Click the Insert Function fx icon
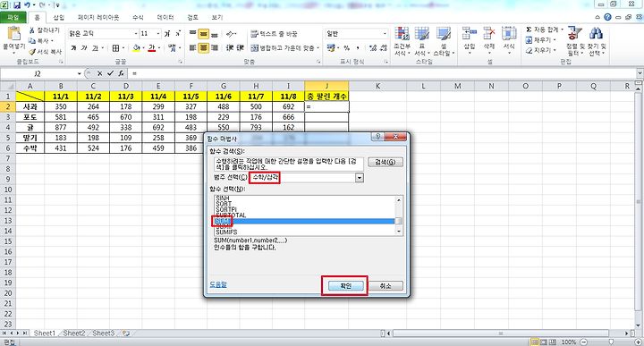Image resolution: width=644 pixels, height=346 pixels. (121, 73)
